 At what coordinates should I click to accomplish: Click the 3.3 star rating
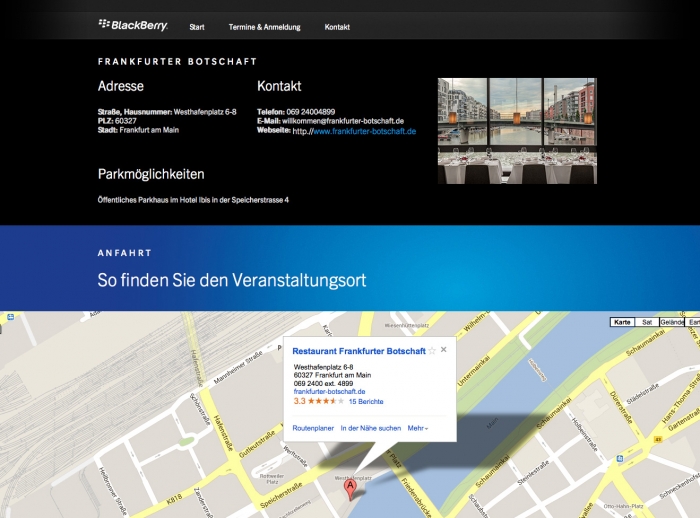coord(319,401)
